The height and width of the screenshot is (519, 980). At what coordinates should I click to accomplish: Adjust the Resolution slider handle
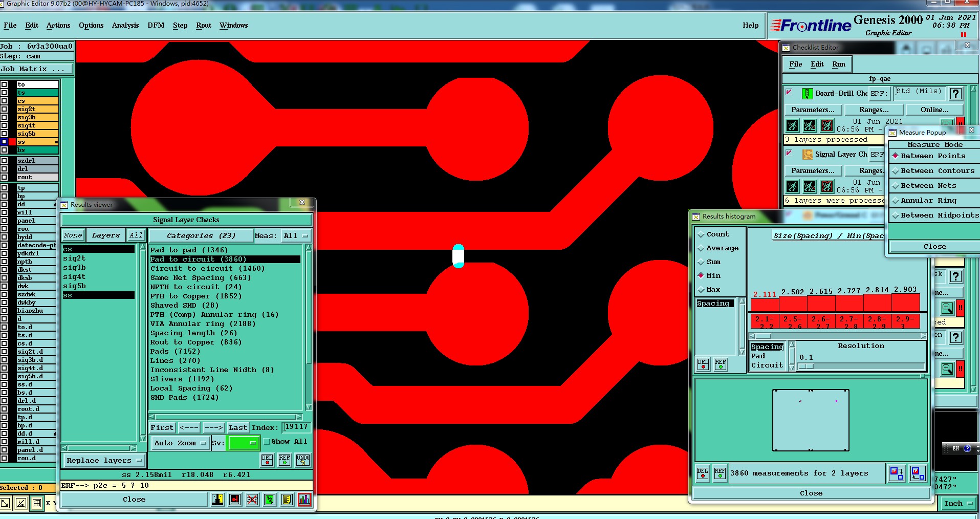[806, 366]
